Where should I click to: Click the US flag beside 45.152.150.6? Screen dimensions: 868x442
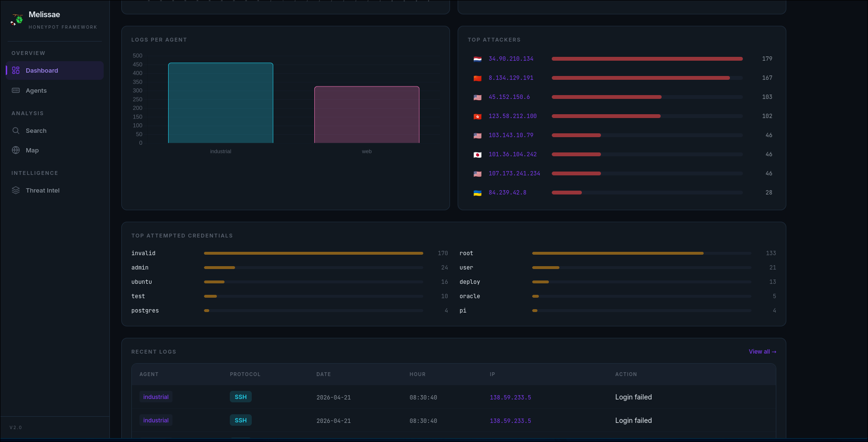click(477, 97)
